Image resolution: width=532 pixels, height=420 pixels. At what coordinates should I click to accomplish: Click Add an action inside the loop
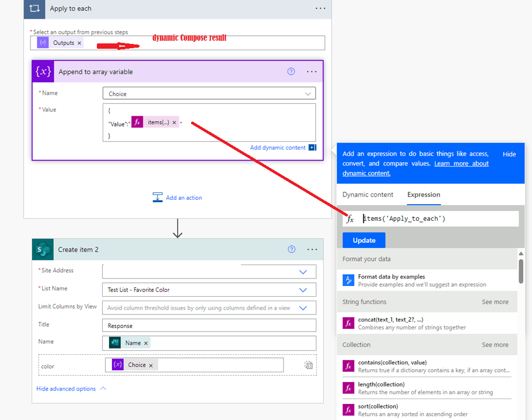[183, 198]
